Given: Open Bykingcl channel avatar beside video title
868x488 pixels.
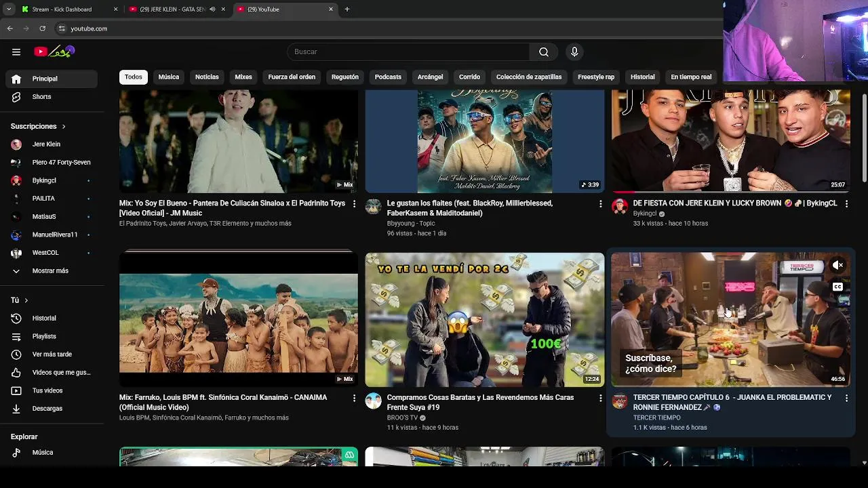Looking at the screenshot, I should 620,207.
